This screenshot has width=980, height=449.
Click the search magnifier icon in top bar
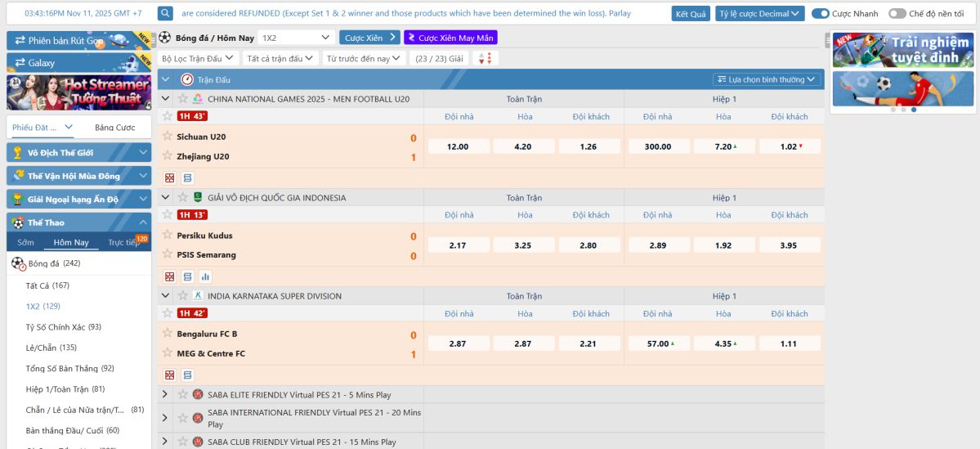(x=165, y=13)
